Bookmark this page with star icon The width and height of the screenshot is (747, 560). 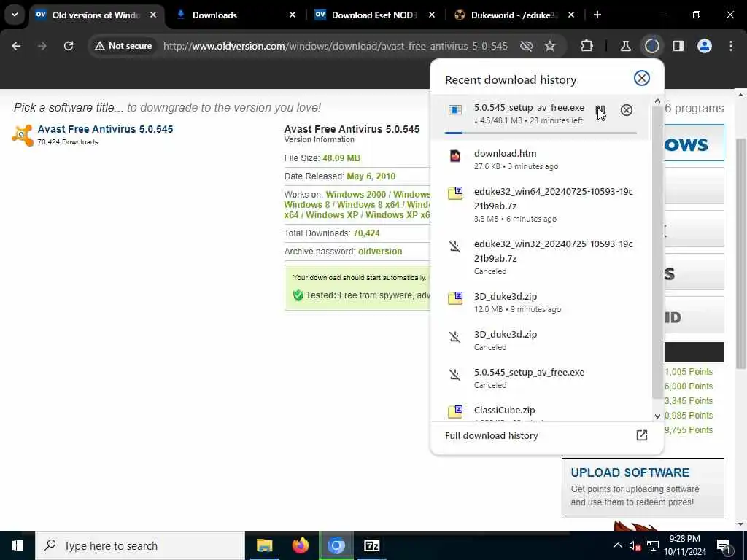pos(550,46)
